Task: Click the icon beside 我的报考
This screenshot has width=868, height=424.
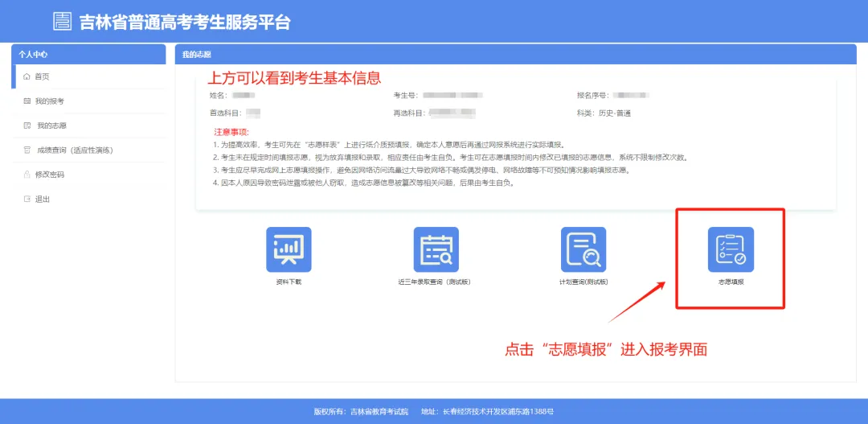Action: tap(27, 101)
